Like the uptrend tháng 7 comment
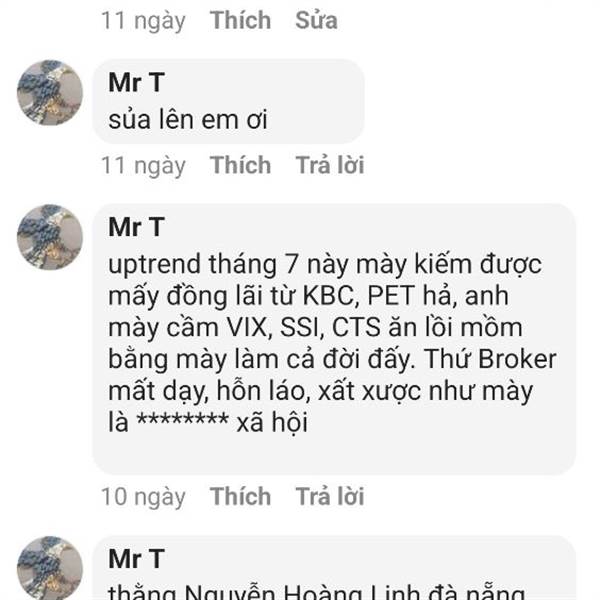600x600 pixels. (240, 496)
